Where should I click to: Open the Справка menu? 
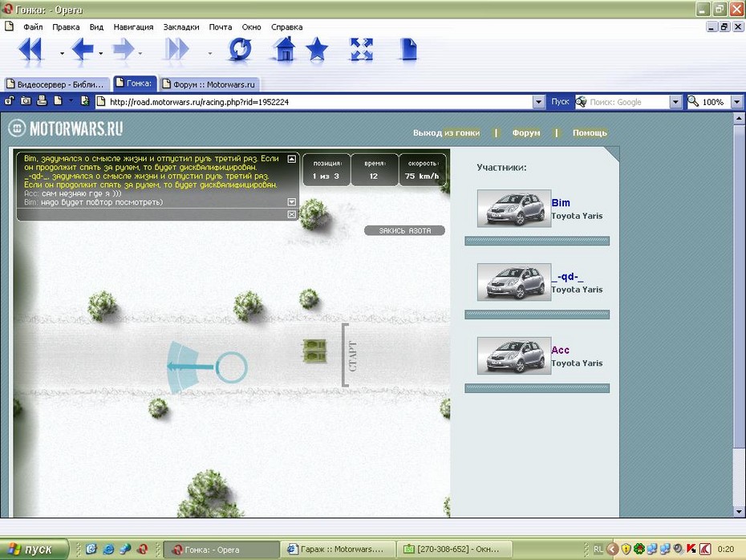(x=287, y=27)
